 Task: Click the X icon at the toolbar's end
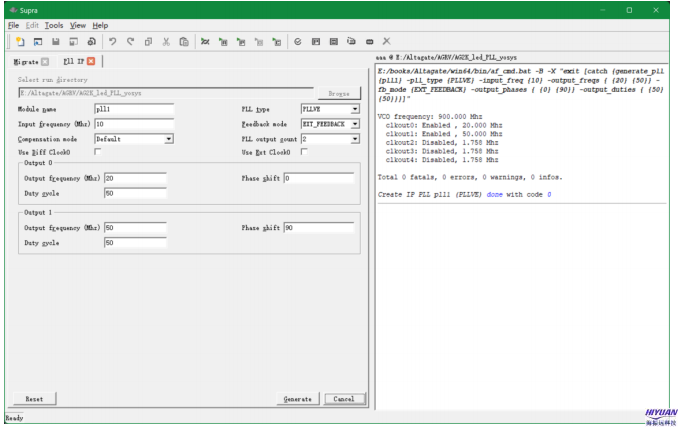point(387,41)
